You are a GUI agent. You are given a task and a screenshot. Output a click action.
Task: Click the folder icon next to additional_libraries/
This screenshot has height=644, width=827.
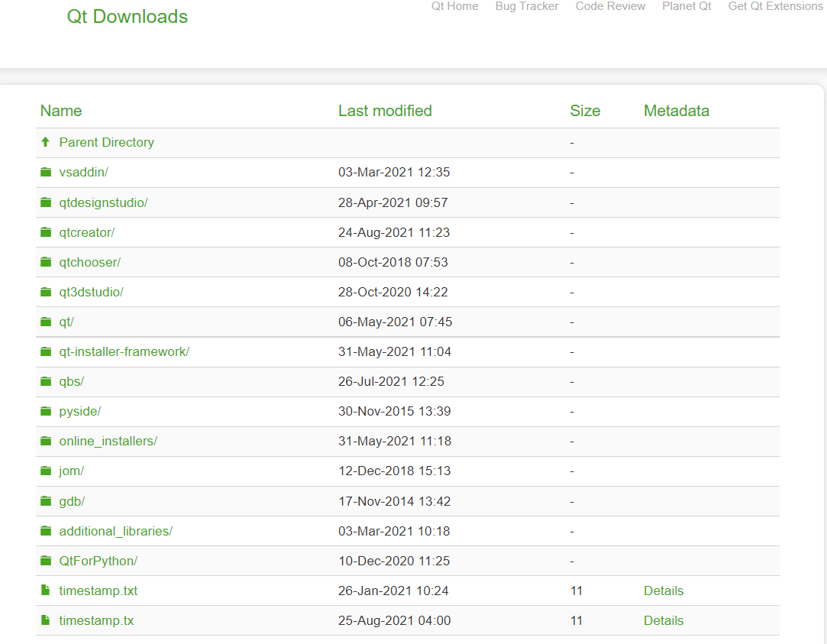point(46,531)
